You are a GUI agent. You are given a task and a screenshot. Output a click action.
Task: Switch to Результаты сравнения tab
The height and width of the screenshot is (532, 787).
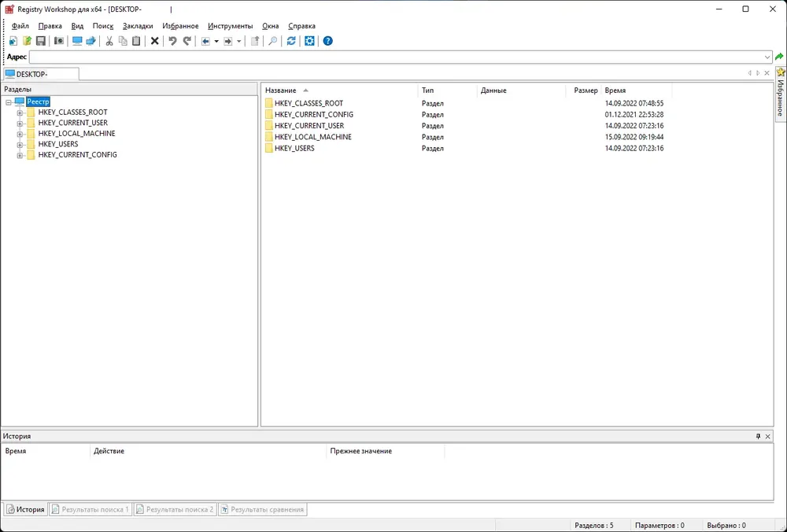point(263,509)
